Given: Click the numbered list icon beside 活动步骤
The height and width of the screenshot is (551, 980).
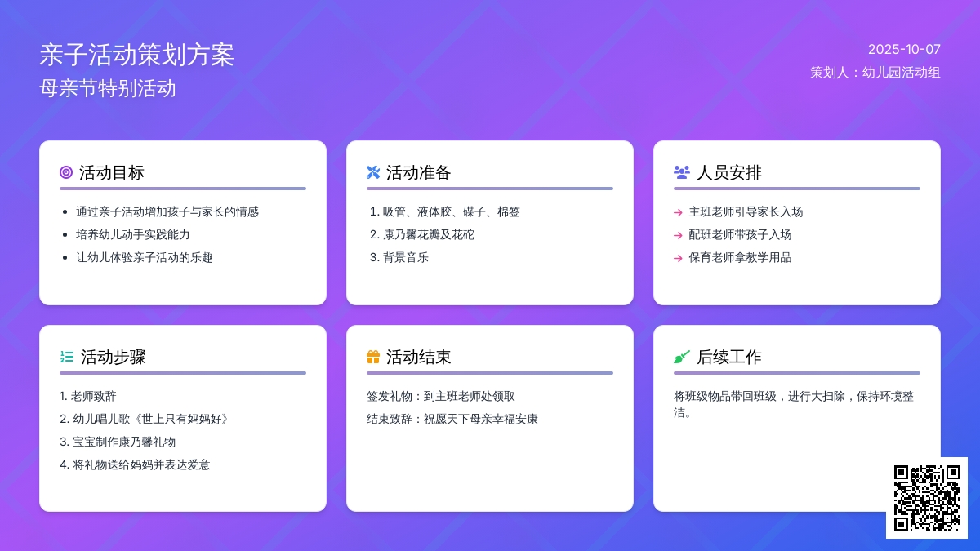Looking at the screenshot, I should click(x=67, y=357).
